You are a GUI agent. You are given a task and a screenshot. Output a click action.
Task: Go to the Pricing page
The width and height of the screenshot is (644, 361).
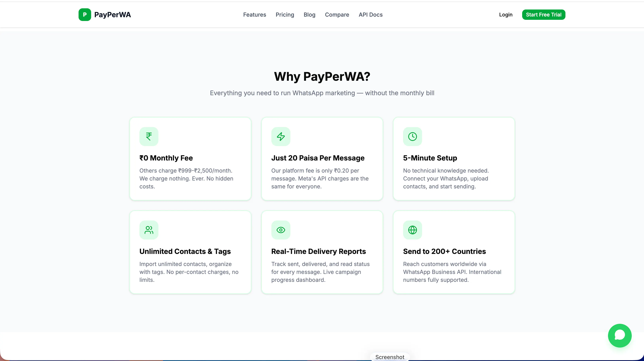285,15
